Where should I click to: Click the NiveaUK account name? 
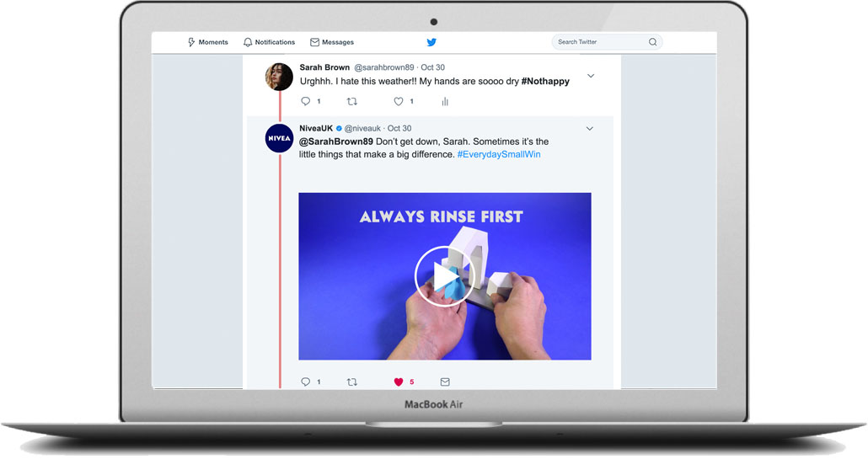click(316, 128)
